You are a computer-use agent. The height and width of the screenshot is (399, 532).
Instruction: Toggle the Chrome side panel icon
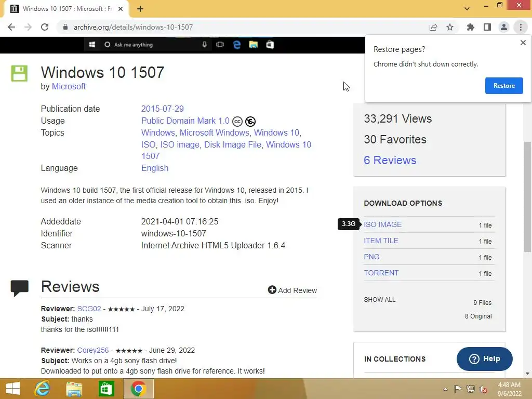(x=487, y=27)
